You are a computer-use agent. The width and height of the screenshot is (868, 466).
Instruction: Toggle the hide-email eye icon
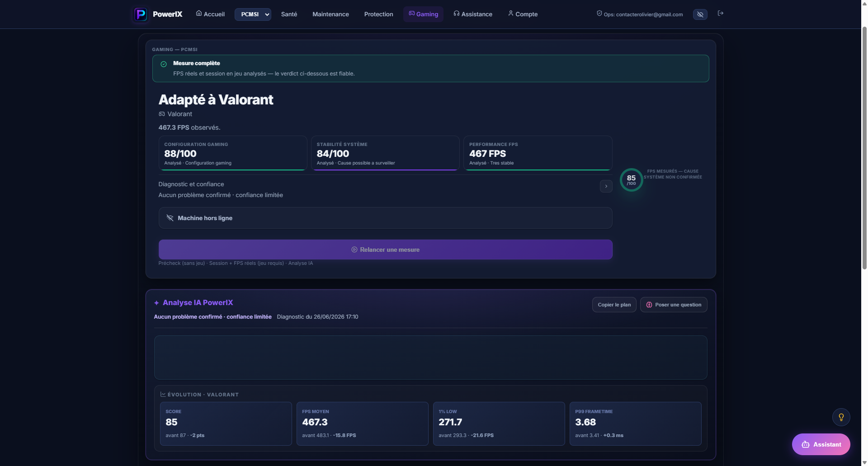700,14
